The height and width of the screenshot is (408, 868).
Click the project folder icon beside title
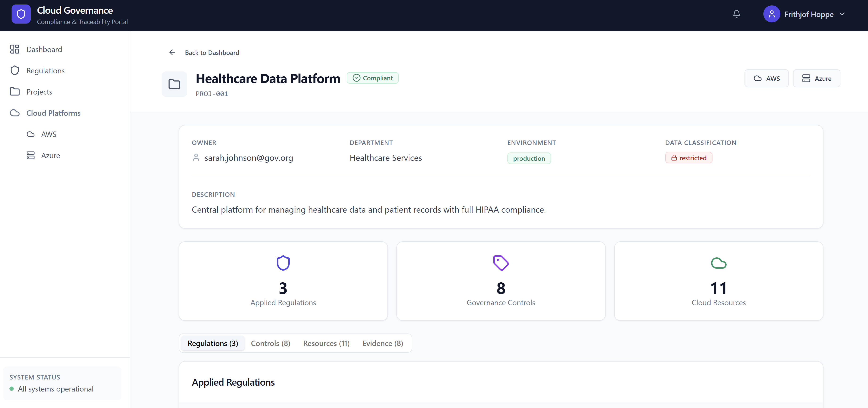174,84
